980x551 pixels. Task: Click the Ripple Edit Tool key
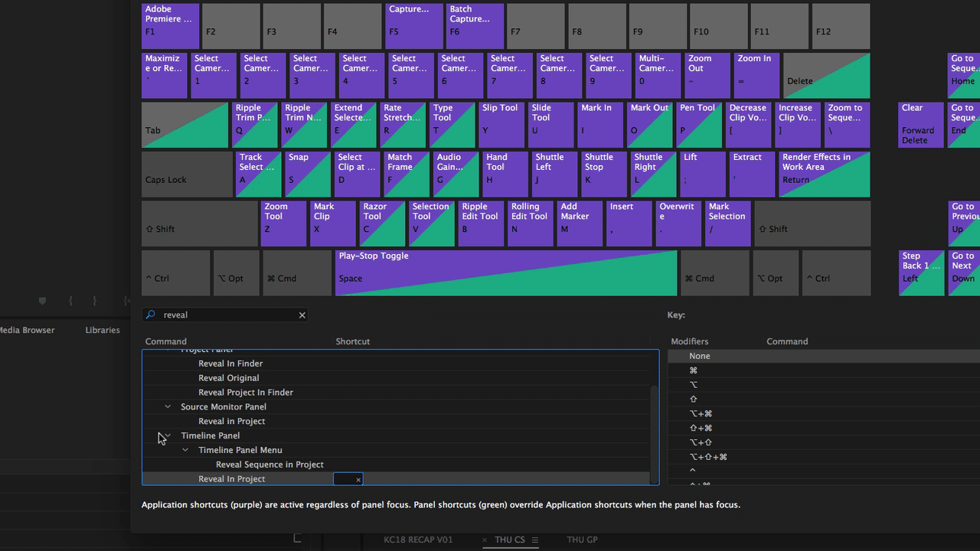click(481, 223)
